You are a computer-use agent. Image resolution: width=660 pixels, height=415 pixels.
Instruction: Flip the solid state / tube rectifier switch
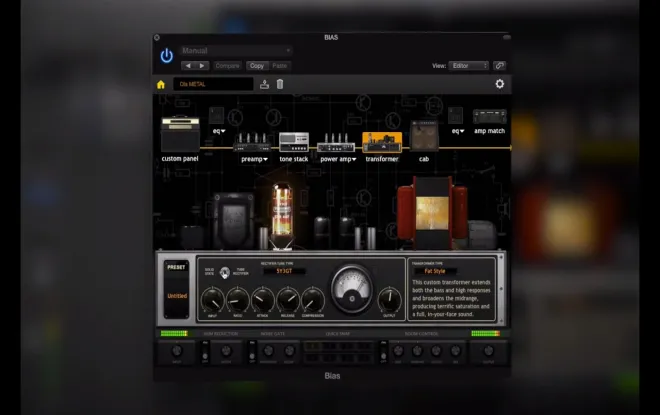[225, 273]
